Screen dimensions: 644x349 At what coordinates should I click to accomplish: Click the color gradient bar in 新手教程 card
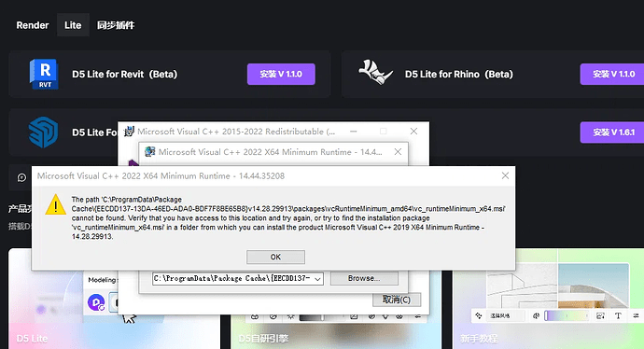[567, 315]
